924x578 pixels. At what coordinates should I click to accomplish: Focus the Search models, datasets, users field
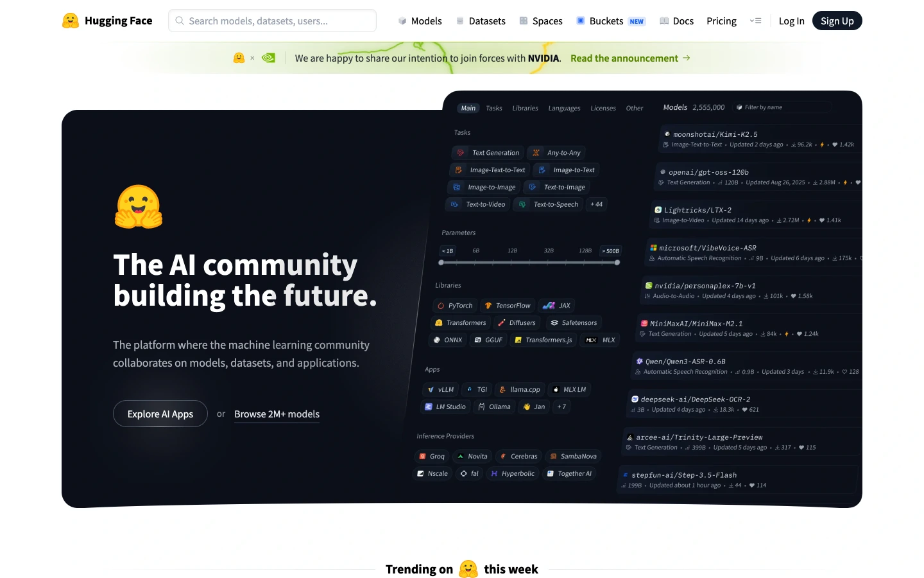click(272, 21)
